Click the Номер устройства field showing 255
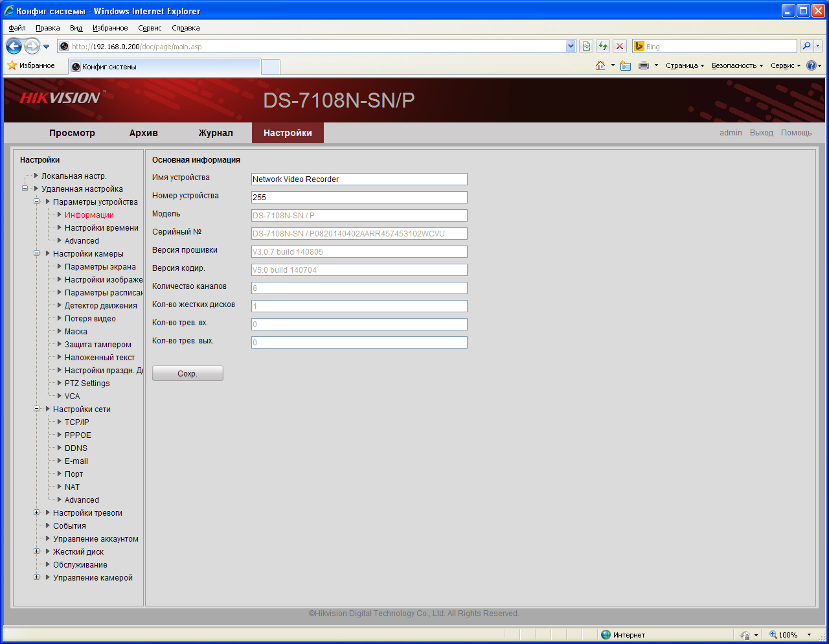The image size is (829, 644). (359, 198)
